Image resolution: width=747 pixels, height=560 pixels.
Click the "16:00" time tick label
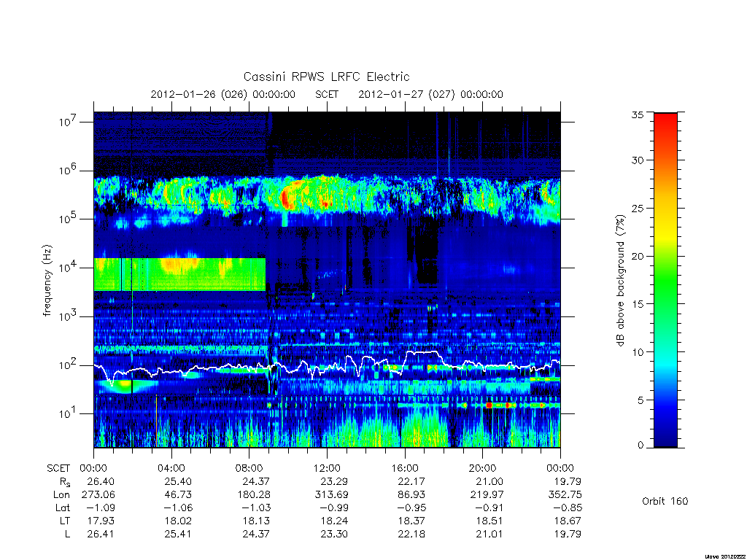[404, 468]
